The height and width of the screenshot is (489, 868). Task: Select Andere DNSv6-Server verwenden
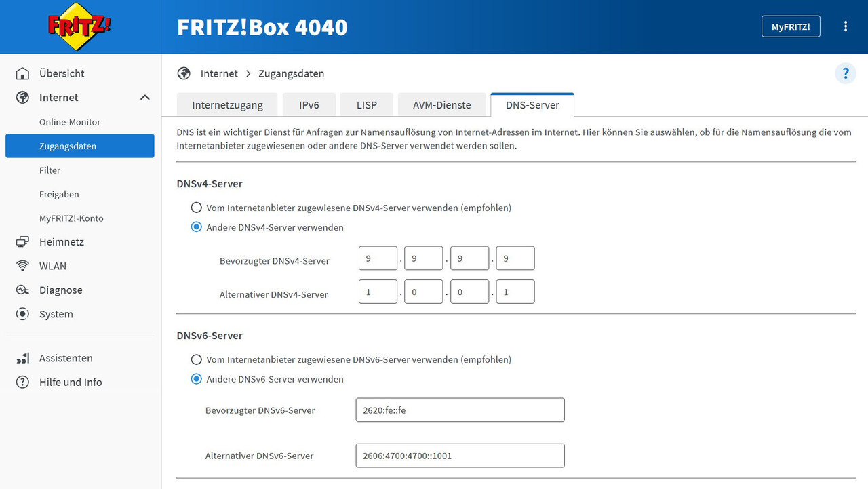[196, 379]
